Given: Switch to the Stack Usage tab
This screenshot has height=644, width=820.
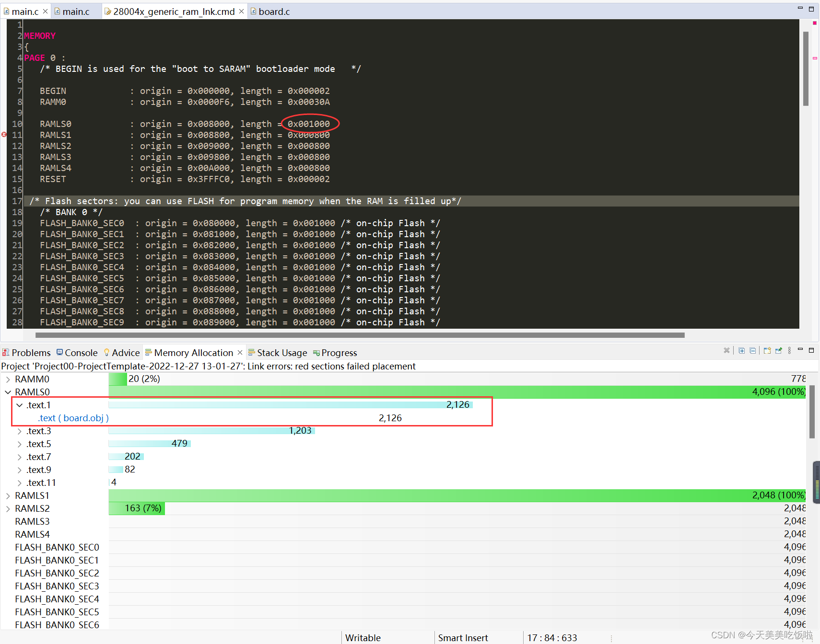Looking at the screenshot, I should 282,353.
